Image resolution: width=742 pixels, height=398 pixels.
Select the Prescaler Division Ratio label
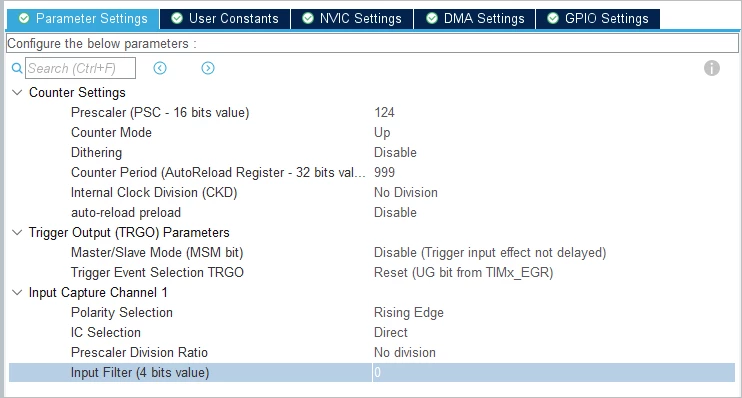coord(139,353)
